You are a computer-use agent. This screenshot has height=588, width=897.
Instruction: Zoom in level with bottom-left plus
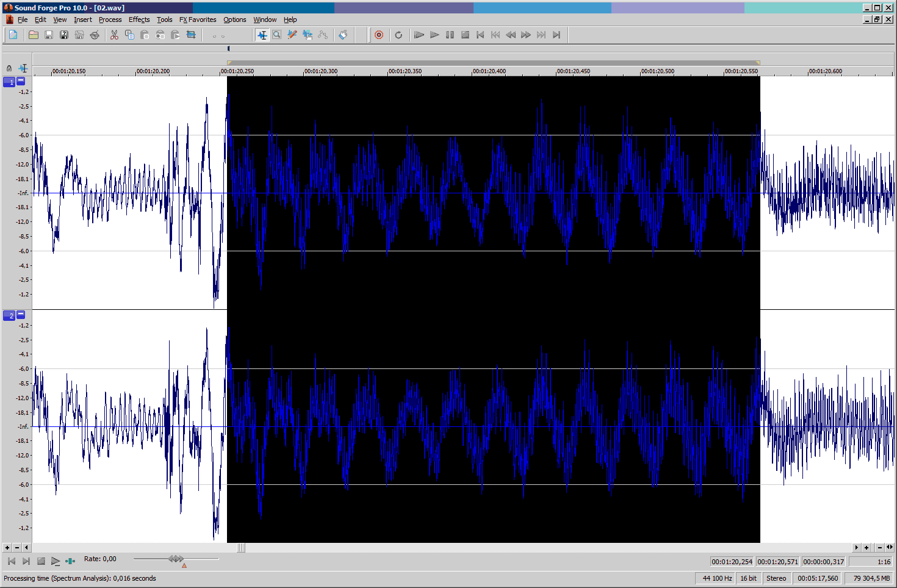click(7, 548)
